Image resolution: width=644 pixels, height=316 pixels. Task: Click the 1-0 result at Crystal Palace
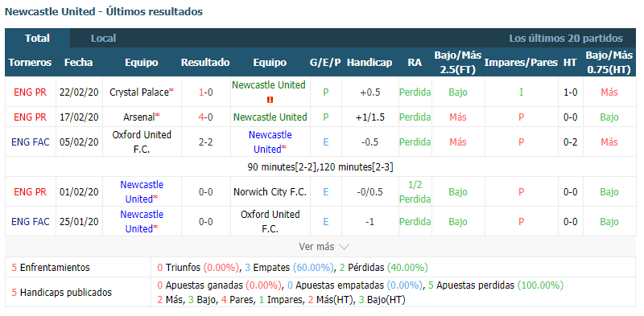[205, 92]
